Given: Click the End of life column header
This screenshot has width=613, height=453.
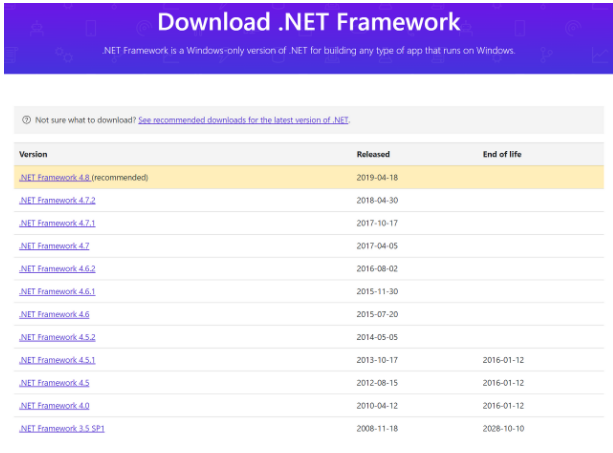Looking at the screenshot, I should click(502, 154).
